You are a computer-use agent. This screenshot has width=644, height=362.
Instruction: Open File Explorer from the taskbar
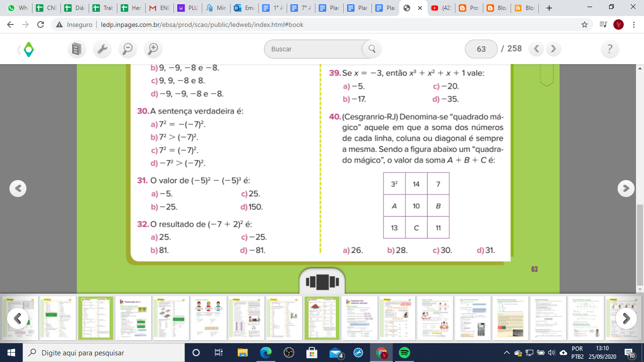[x=242, y=353]
